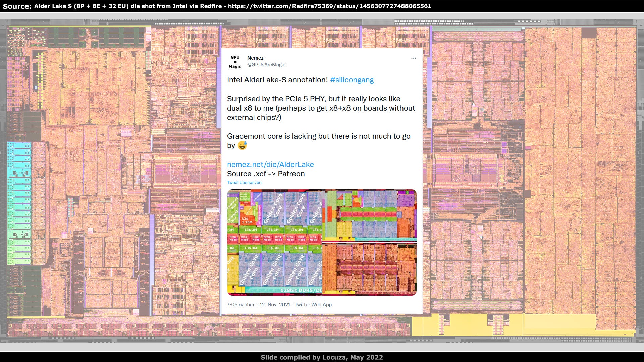Open Nemez profile name link
Viewport: 644px width, 362px height.
255,58
